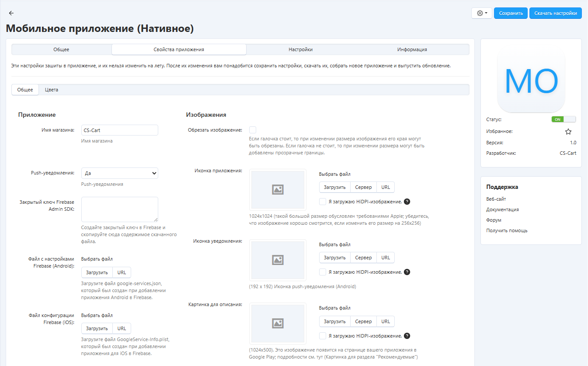Click the back arrow icon
The height and width of the screenshot is (366, 588).
pyautogui.click(x=11, y=13)
